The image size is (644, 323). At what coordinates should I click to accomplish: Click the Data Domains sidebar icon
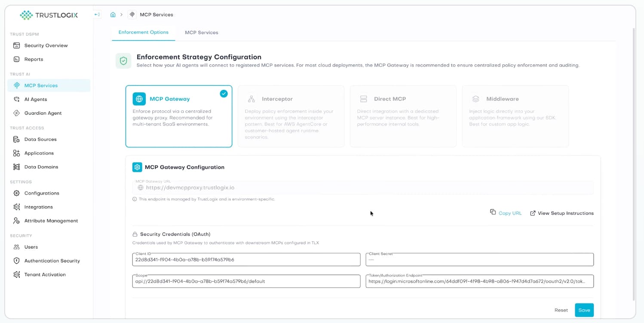[17, 167]
